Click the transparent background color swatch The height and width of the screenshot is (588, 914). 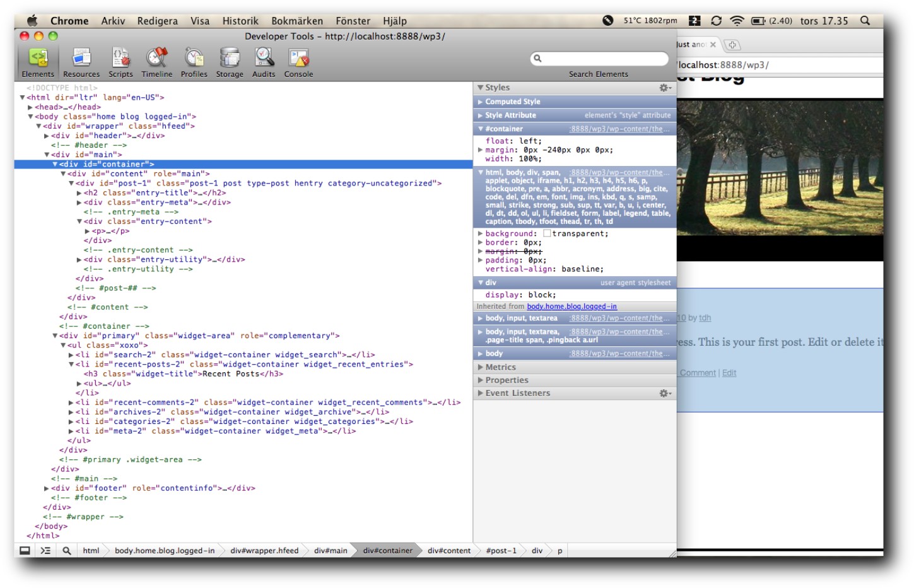coord(547,233)
